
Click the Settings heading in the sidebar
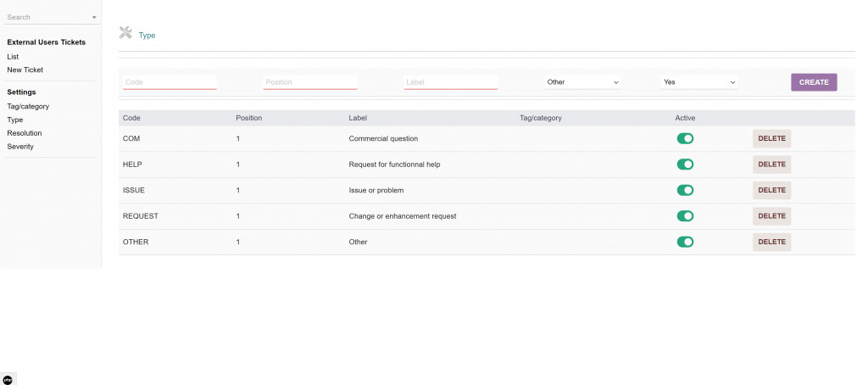[x=21, y=92]
